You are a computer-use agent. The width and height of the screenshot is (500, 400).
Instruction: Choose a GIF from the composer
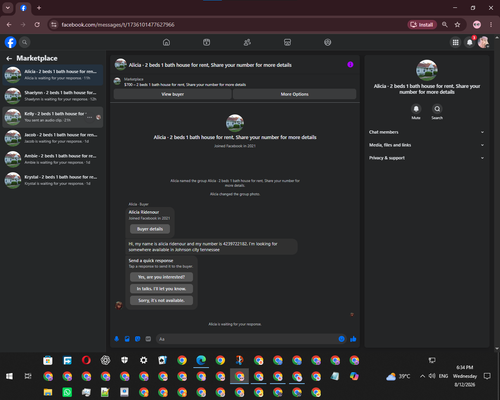click(x=148, y=339)
